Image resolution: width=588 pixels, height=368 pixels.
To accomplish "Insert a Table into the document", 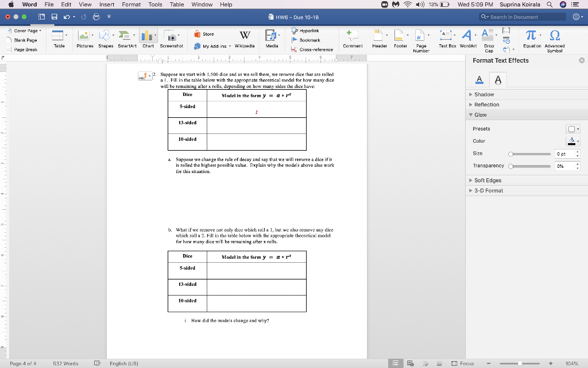I will (x=59, y=39).
